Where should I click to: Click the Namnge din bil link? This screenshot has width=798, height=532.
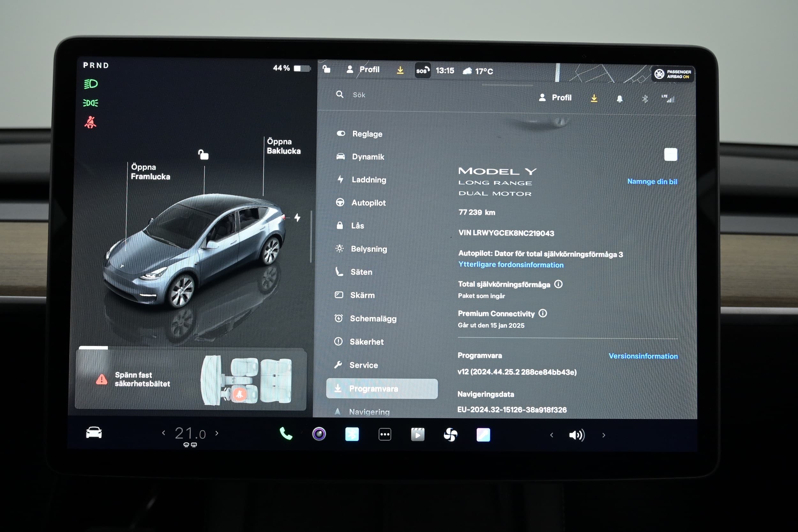coord(652,182)
